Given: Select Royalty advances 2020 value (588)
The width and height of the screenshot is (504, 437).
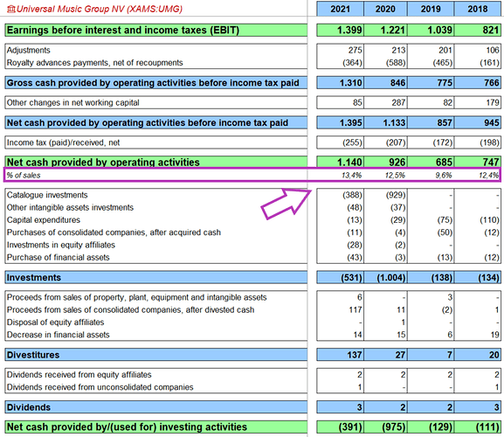Looking at the screenshot, I should coord(396,63).
